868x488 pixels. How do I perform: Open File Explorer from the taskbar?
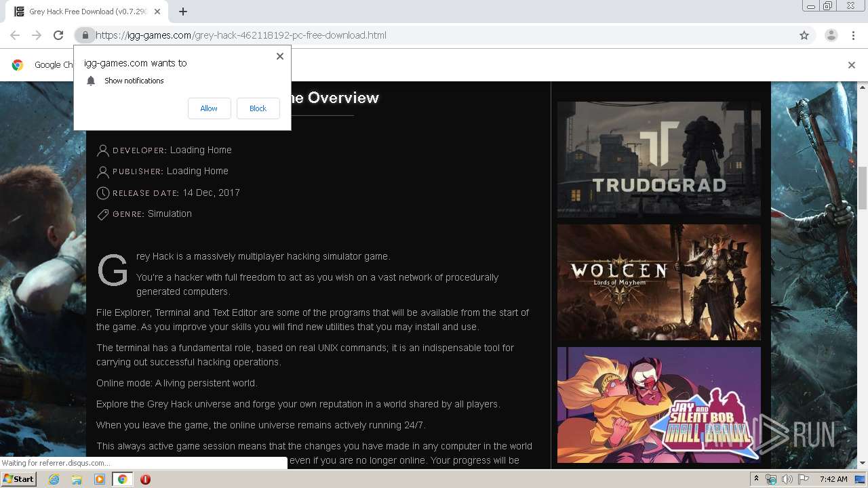click(77, 479)
